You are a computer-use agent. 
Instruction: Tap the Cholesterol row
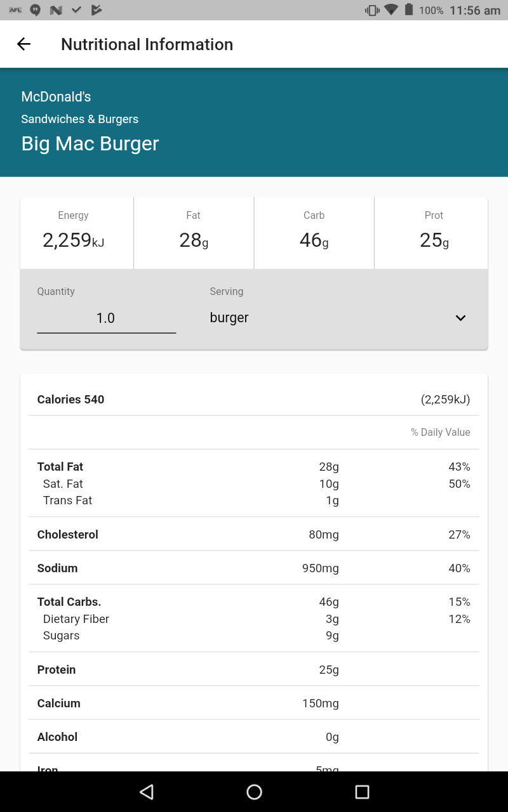coord(254,535)
